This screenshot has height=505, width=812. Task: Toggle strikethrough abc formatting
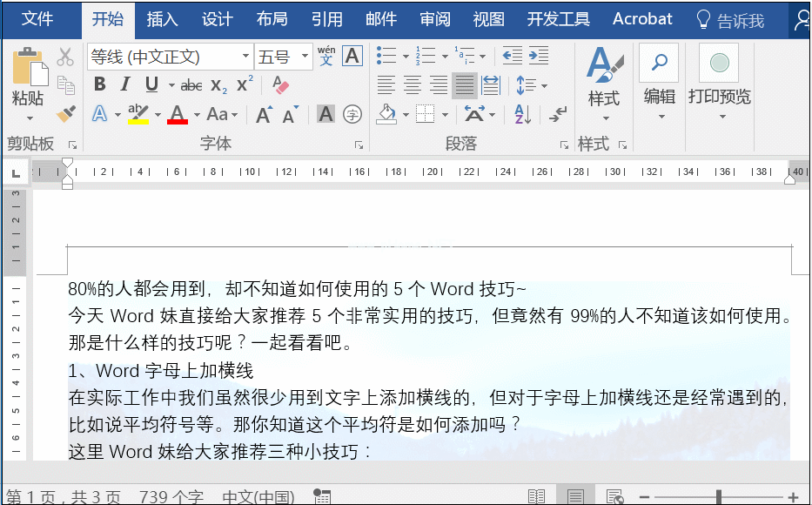pos(191,85)
